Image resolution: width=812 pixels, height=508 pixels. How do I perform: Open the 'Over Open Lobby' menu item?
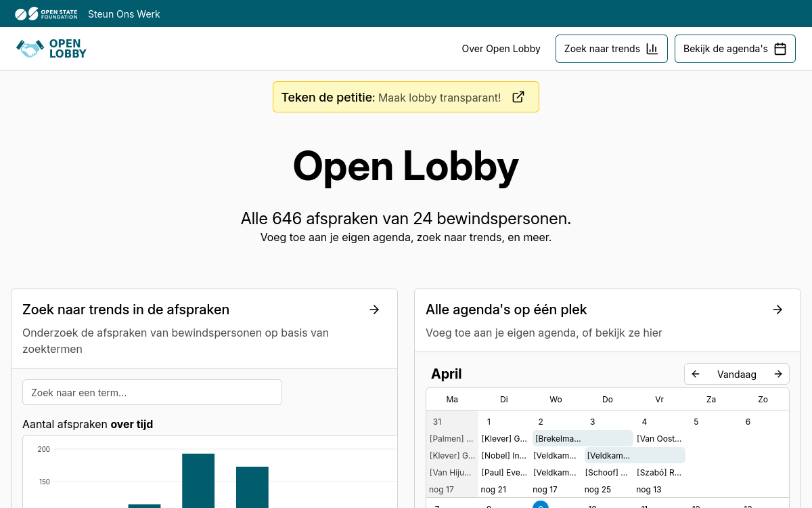click(501, 49)
